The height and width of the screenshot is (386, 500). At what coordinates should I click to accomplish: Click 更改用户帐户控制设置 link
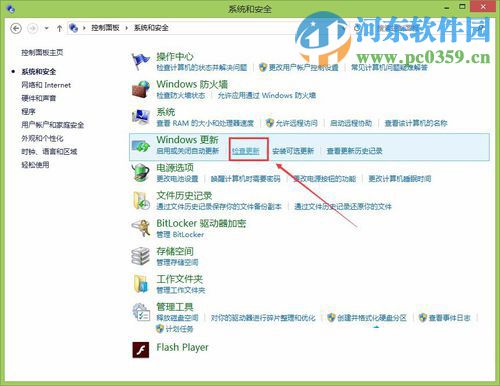303,68
